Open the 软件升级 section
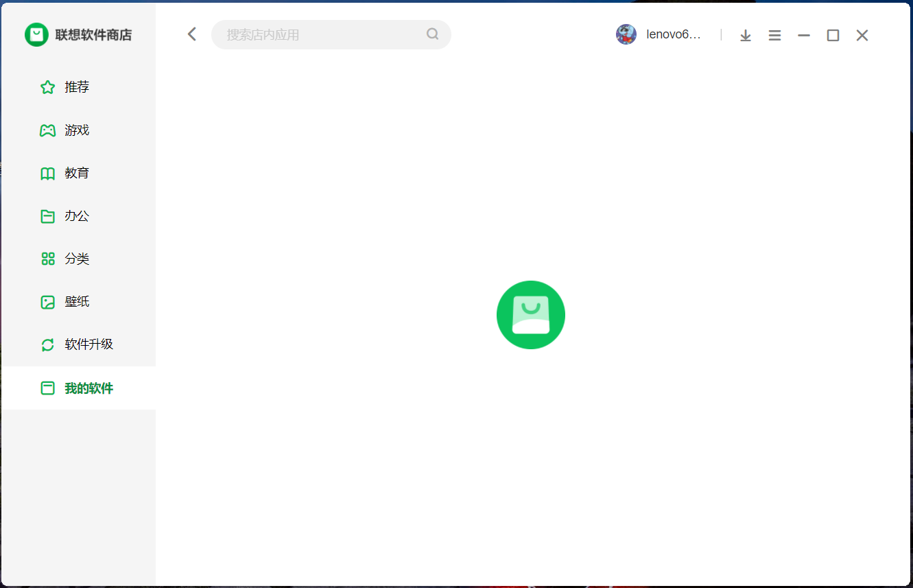The width and height of the screenshot is (913, 588). coord(78,344)
